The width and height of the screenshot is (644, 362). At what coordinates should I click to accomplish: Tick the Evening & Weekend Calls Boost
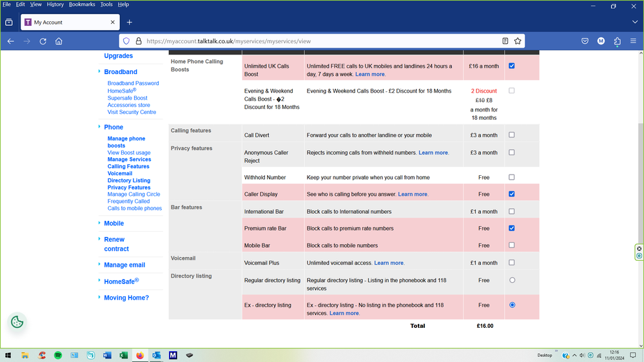click(x=512, y=91)
